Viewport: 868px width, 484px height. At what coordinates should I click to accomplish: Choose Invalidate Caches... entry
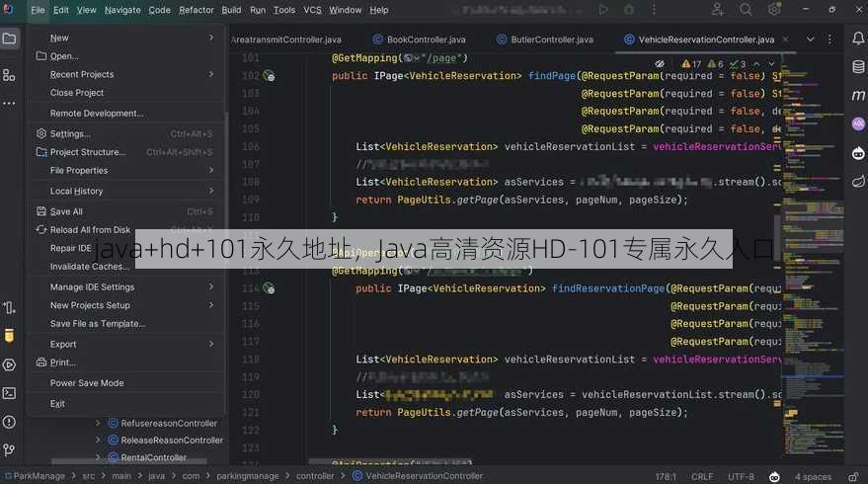89,267
